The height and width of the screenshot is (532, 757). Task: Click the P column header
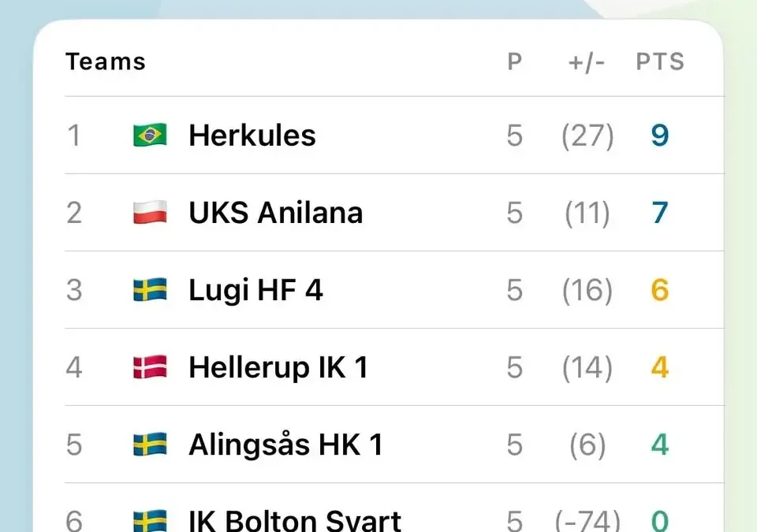(x=515, y=61)
